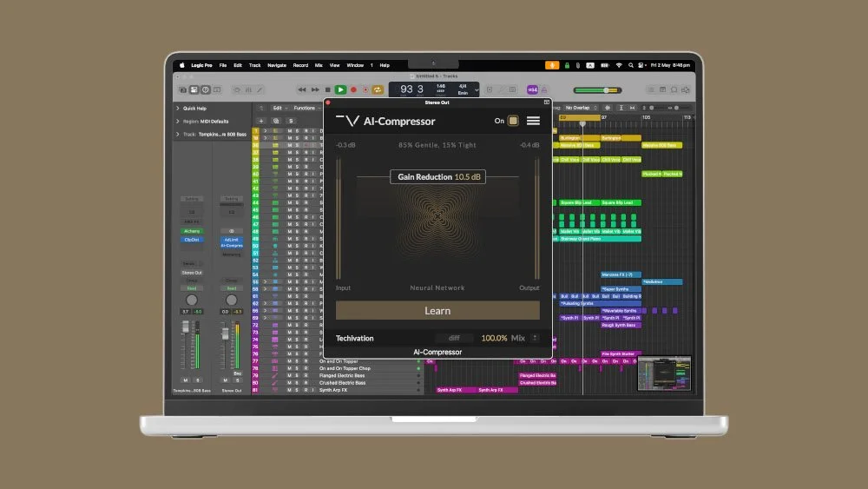Click the Mix stepper arrows
The height and width of the screenshot is (489, 868).
[x=535, y=338]
